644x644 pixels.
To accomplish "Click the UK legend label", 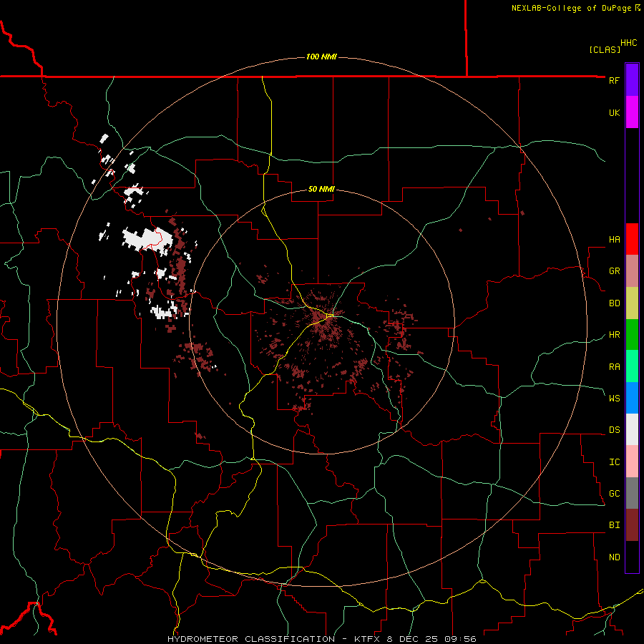I will (x=614, y=112).
